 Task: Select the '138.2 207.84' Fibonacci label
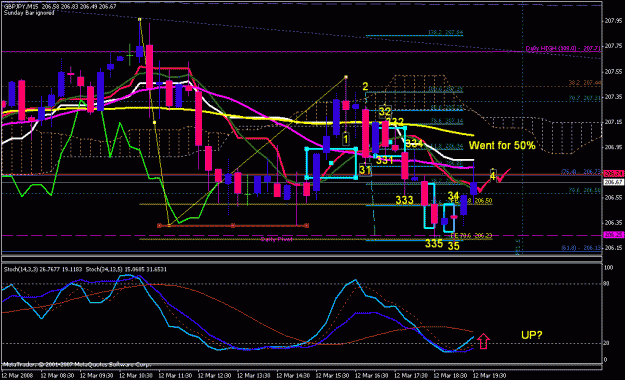coord(445,32)
